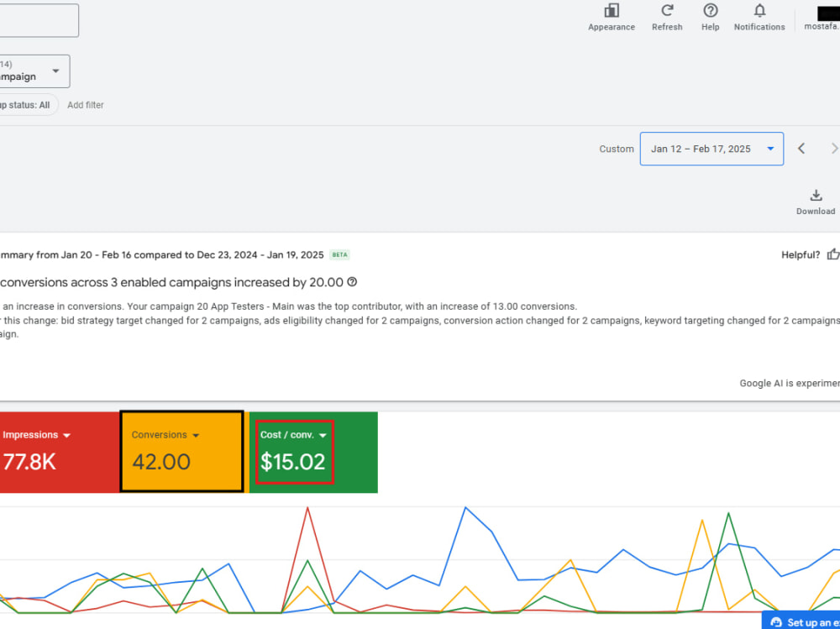Open the Conversions metric dropdown arrow
This screenshot has width=840, height=629.
(196, 436)
